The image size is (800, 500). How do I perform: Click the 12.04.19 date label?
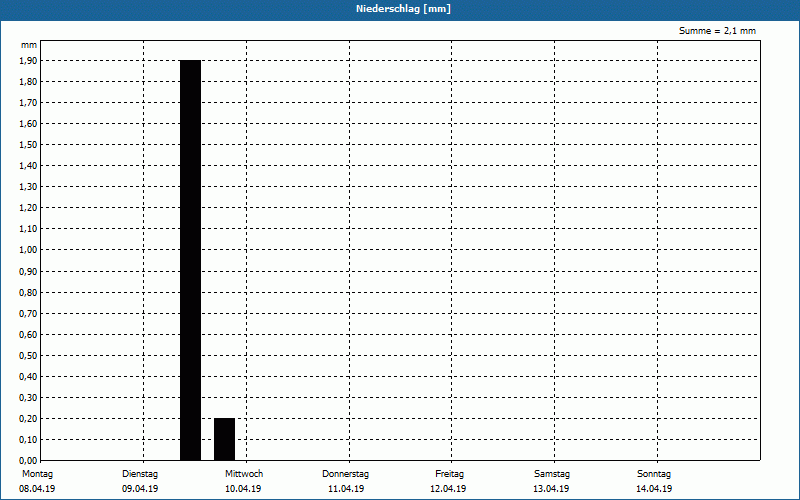click(x=448, y=489)
